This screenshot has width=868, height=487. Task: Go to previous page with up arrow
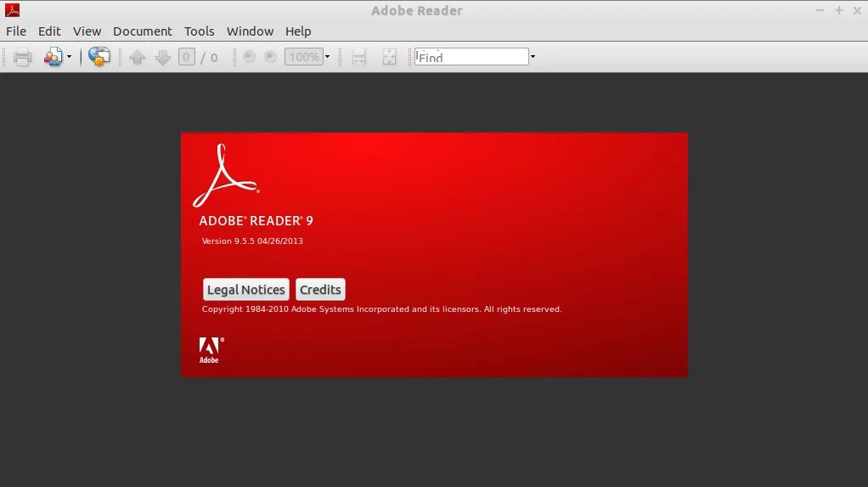click(x=138, y=57)
